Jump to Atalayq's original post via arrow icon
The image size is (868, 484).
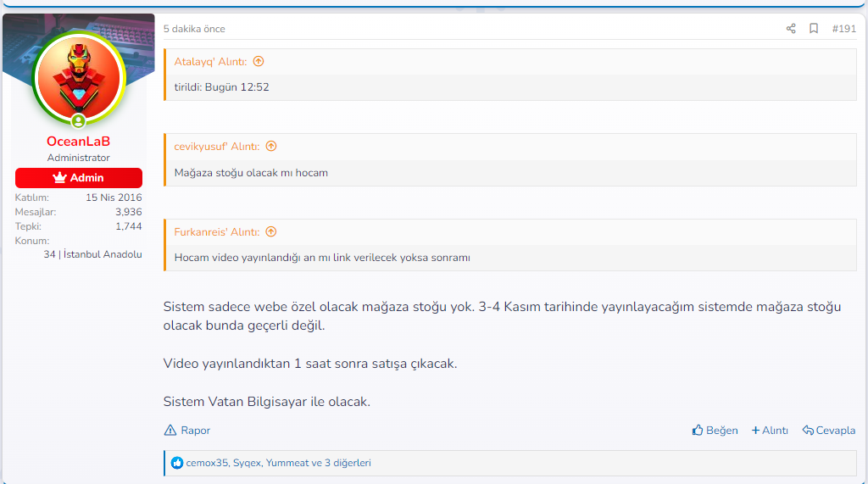[x=259, y=62]
